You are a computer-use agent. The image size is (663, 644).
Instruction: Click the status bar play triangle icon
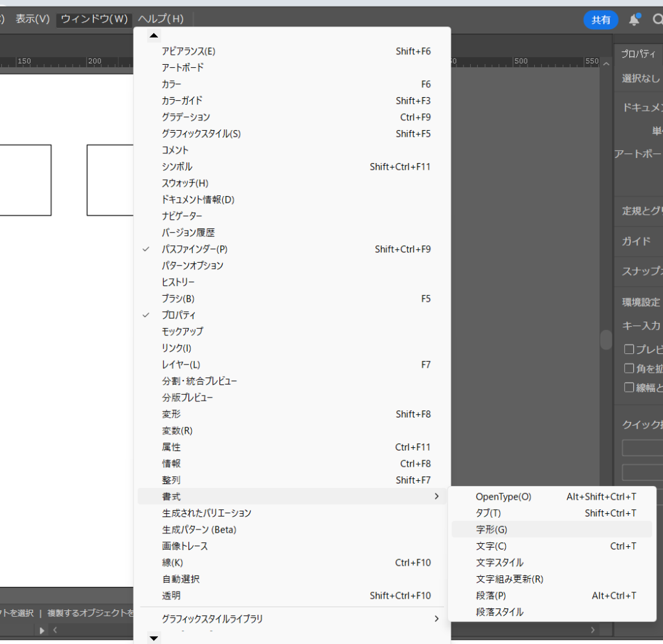tap(42, 630)
